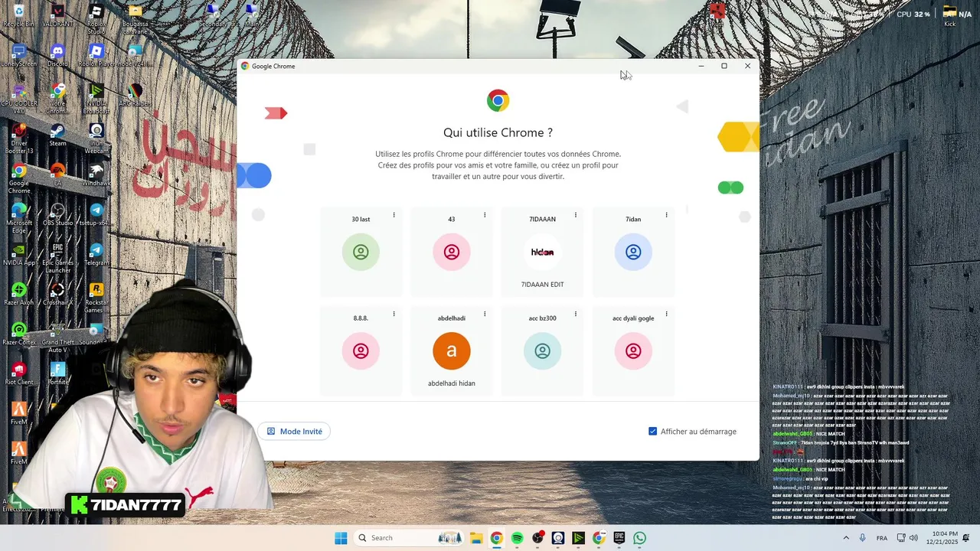Open the three-dot menu on abdelhadi profile
The image size is (980, 551).
[x=485, y=314]
